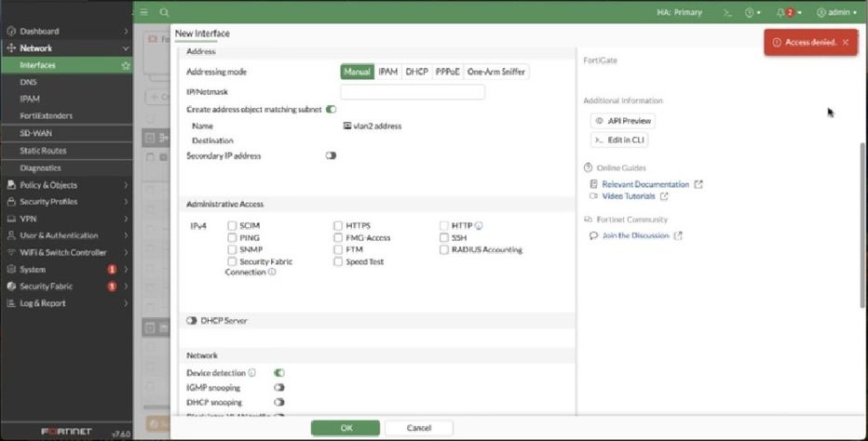Toggle Device detection off

279,373
